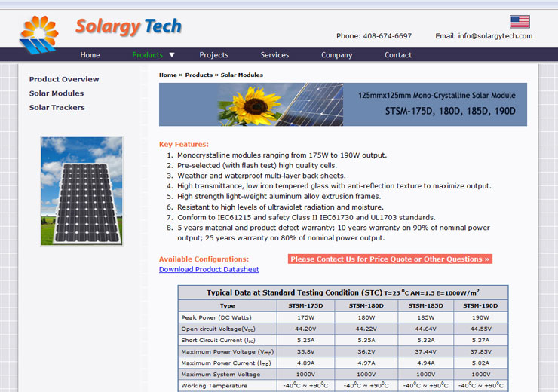Click the sunflower module banner image
558x392 pixels.
point(342,105)
